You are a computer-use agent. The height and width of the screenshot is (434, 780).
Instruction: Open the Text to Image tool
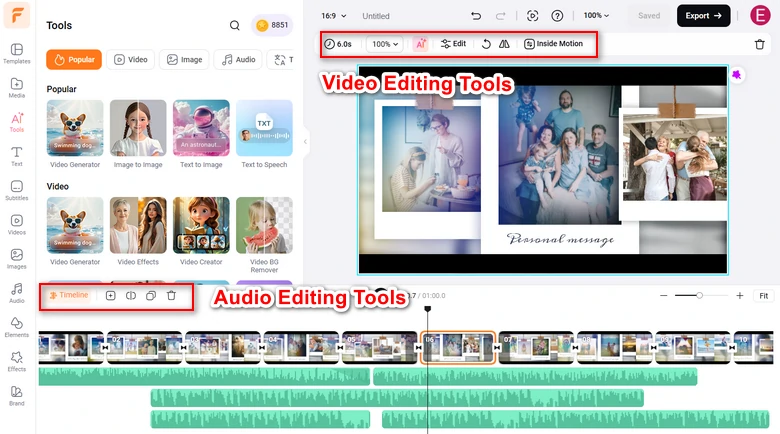click(x=201, y=134)
